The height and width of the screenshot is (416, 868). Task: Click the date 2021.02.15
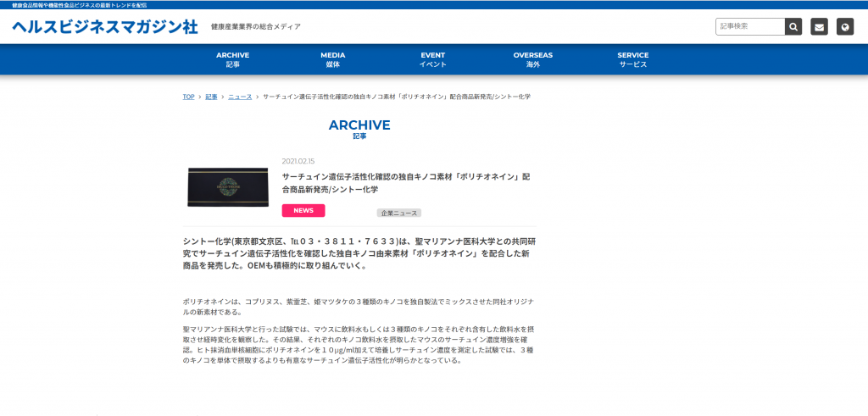click(298, 162)
